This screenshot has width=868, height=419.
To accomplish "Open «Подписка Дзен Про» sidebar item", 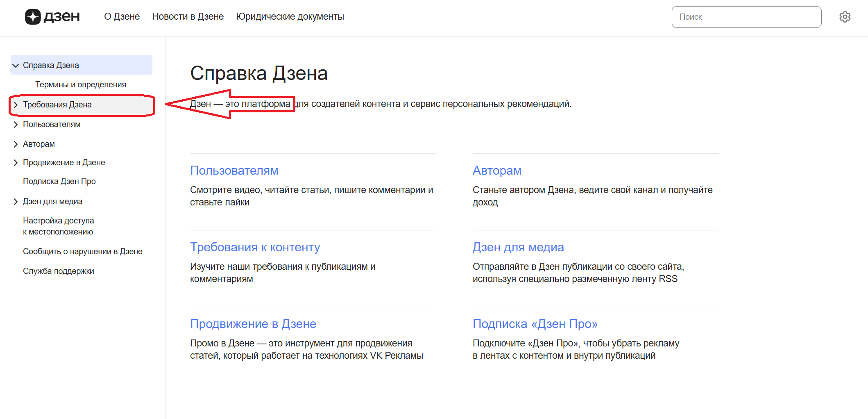I will (x=59, y=181).
